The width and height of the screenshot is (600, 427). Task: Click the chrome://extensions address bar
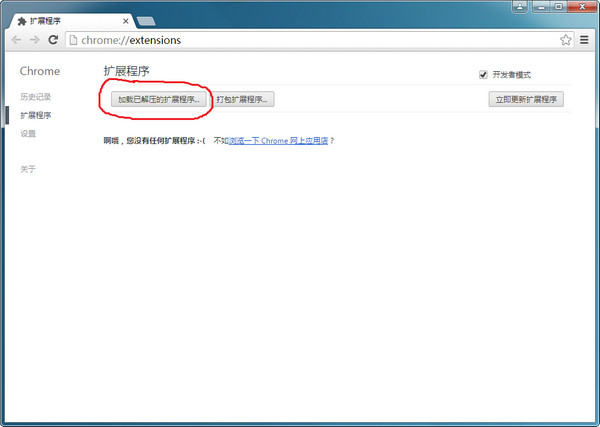click(x=320, y=40)
